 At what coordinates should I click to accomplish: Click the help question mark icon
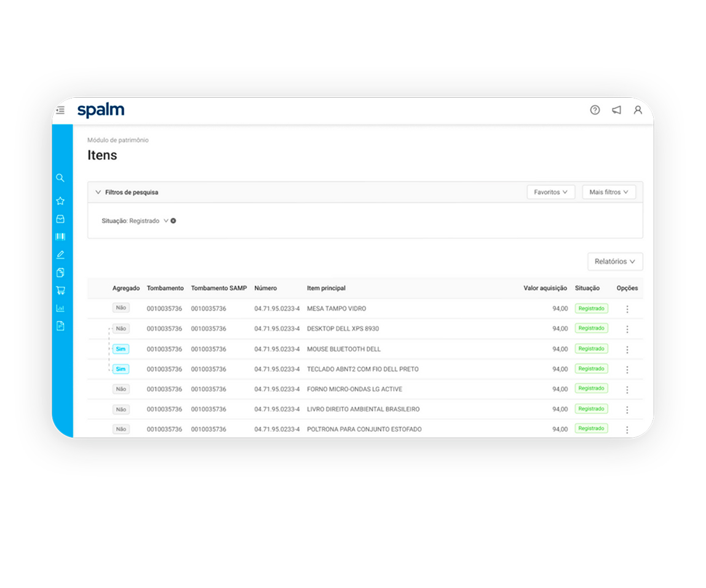[595, 110]
